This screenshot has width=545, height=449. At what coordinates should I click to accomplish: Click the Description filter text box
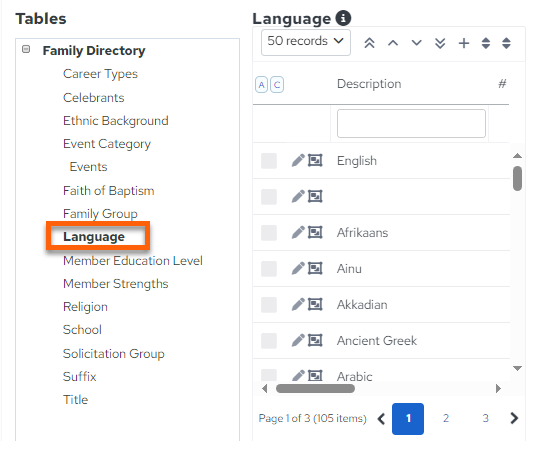[x=411, y=123]
